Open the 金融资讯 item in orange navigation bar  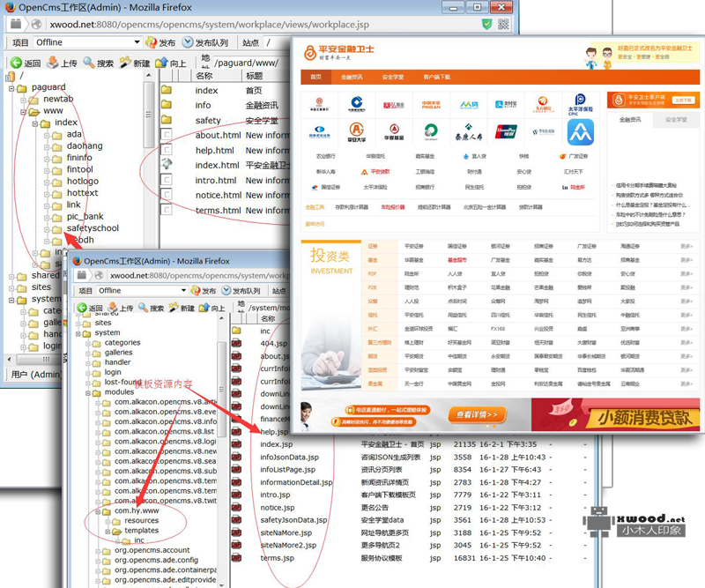(x=352, y=77)
